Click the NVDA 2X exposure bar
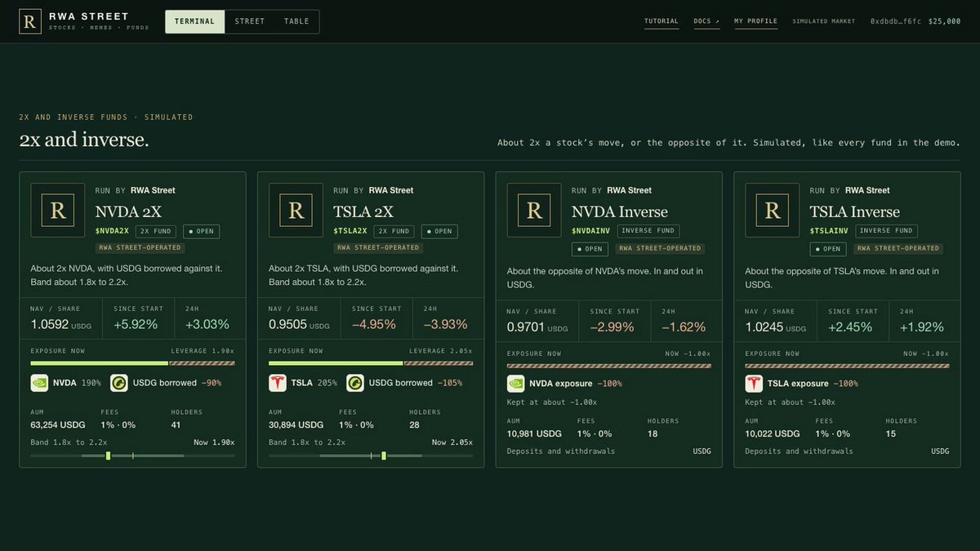 pos(132,363)
